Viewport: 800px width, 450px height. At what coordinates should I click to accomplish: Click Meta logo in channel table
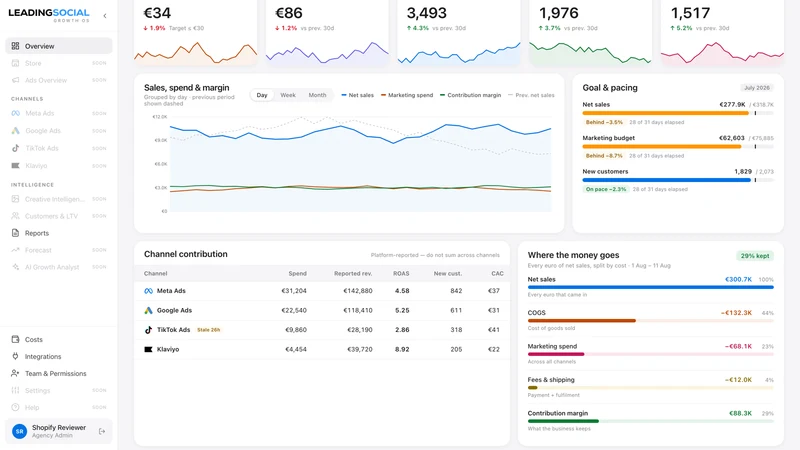click(x=148, y=291)
